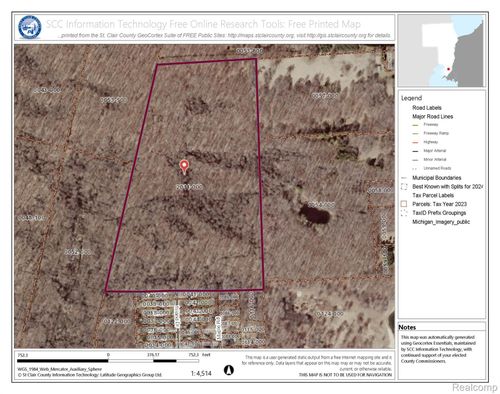Viewport: 500px width, 394px height.
Task: Click the St. Clair County seal logo
Action: (x=30, y=27)
